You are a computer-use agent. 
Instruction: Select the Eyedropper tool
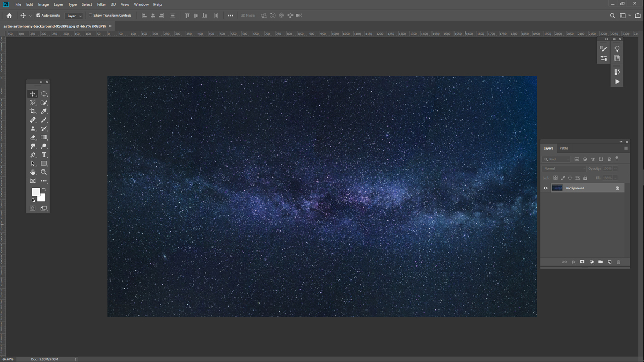point(44,111)
